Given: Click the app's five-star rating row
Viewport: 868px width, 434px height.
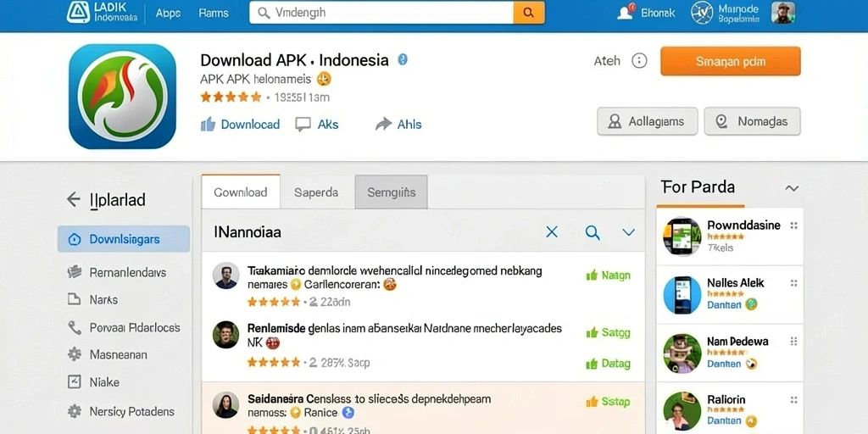Looking at the screenshot, I should click(231, 97).
